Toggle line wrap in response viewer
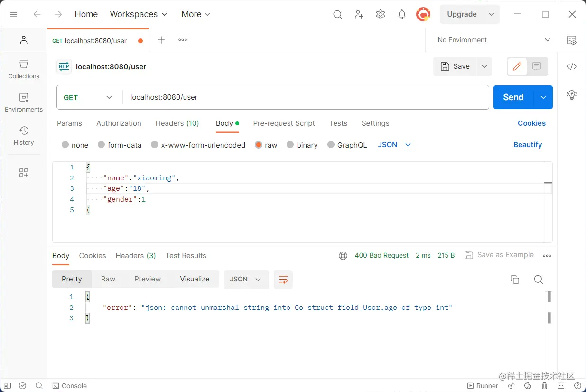This screenshot has height=392, width=586. coord(283,280)
